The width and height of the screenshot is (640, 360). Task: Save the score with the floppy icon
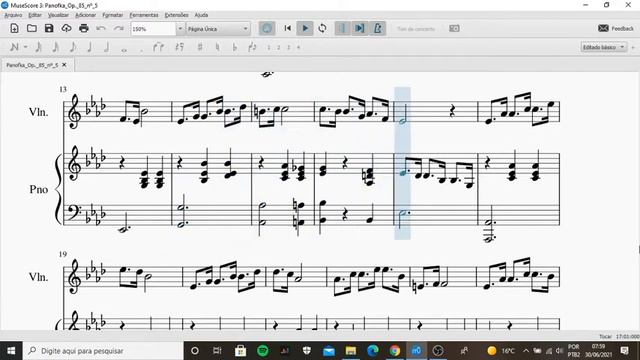click(x=49, y=28)
